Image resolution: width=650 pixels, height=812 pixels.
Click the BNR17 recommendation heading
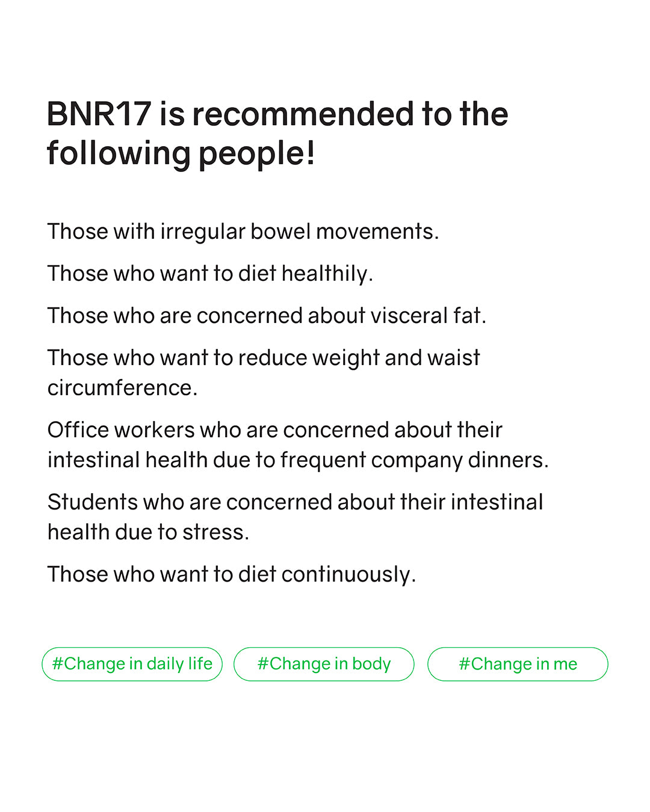pyautogui.click(x=277, y=133)
